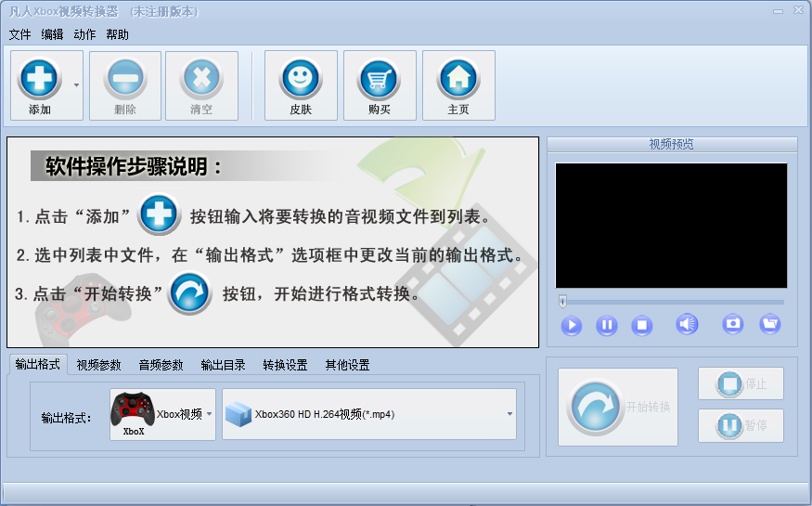Pause the video preview
This screenshot has width=812, height=506.
coord(606,325)
